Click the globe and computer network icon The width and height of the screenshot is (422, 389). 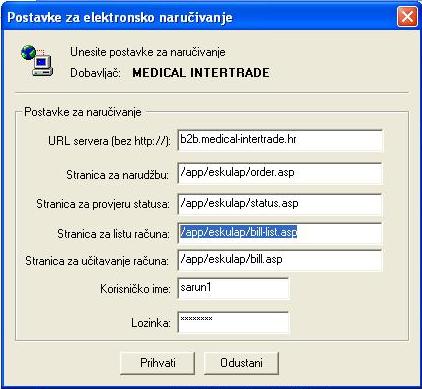pyautogui.click(x=37, y=60)
